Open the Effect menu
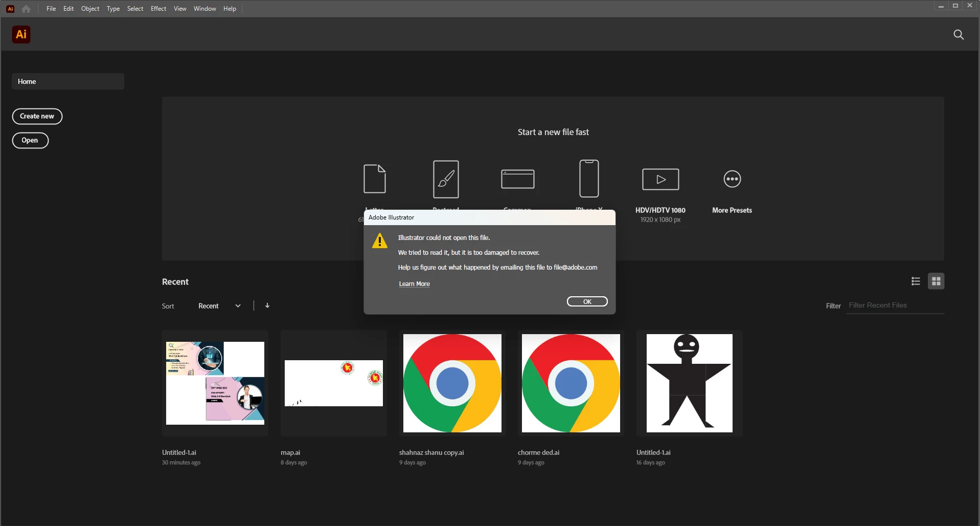Image resolution: width=980 pixels, height=526 pixels. click(158, 9)
